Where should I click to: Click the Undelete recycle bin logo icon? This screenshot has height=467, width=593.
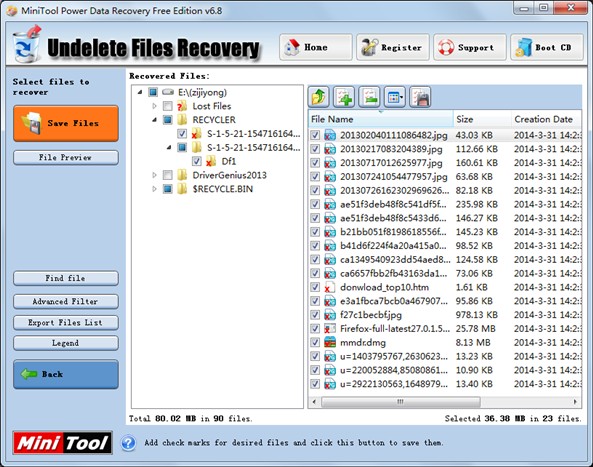pyautogui.click(x=26, y=45)
